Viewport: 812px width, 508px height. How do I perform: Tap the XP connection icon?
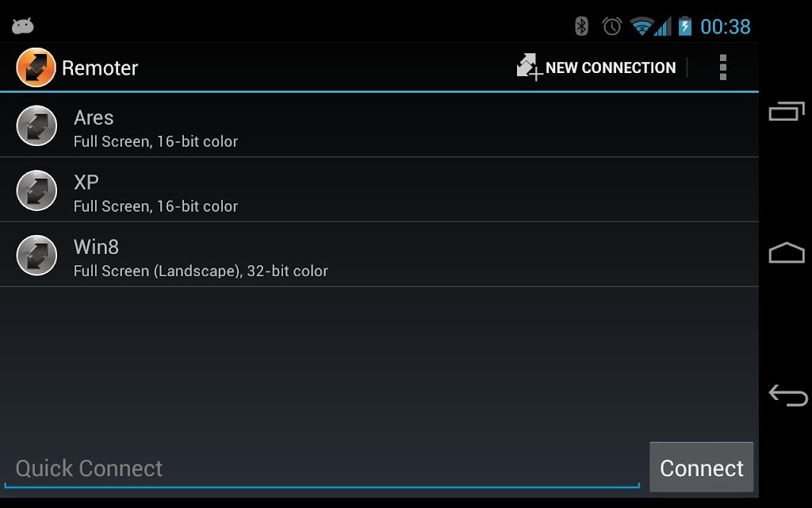[36, 190]
